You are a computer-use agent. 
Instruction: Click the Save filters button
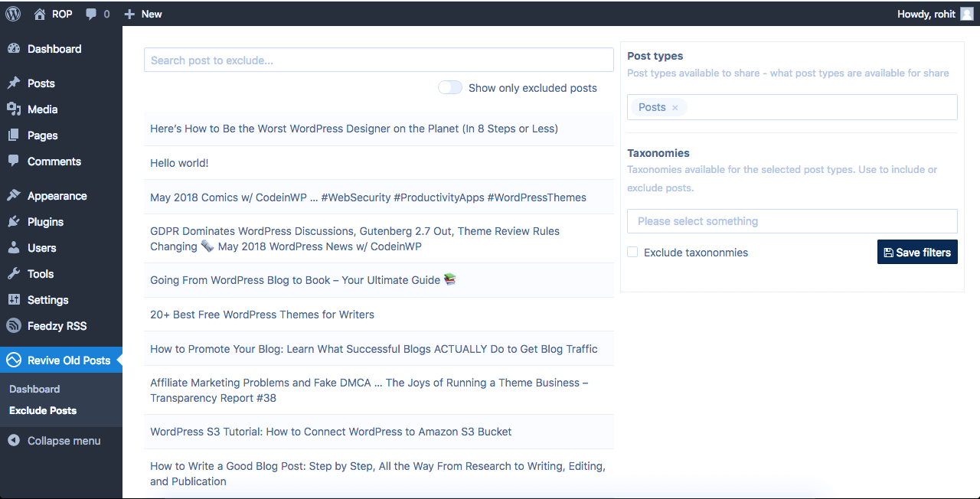916,252
